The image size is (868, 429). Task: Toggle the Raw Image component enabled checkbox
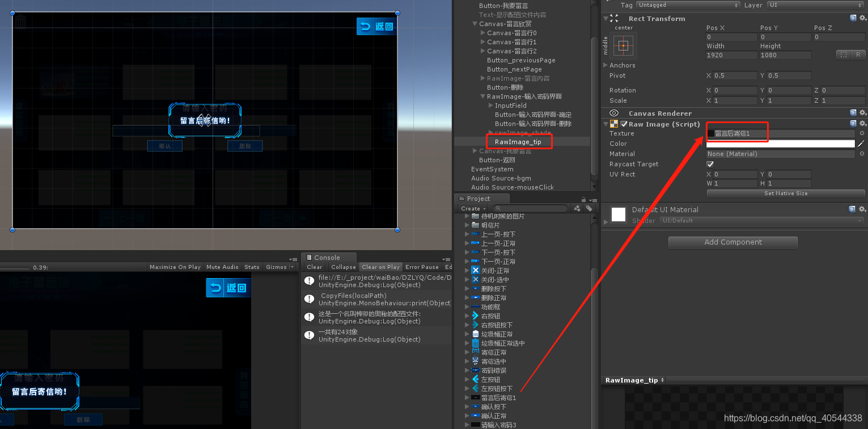(624, 124)
